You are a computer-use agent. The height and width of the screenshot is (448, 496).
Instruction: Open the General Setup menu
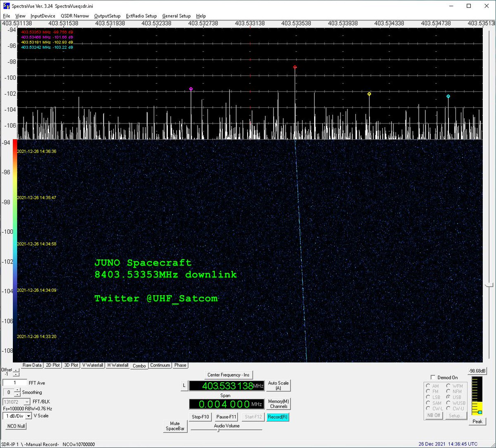tap(176, 16)
